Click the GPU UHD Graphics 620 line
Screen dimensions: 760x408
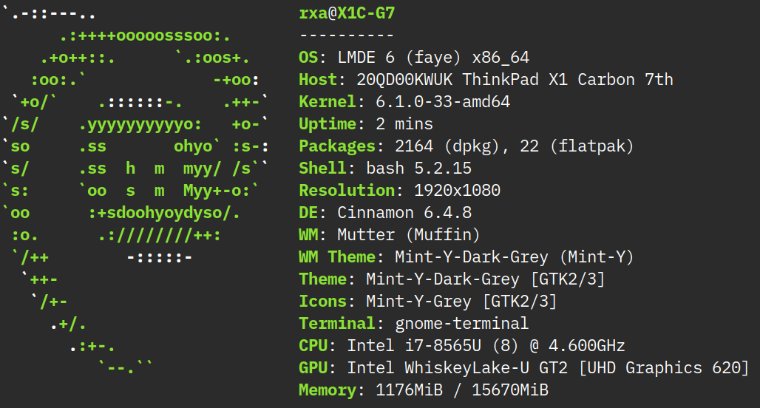(524, 368)
